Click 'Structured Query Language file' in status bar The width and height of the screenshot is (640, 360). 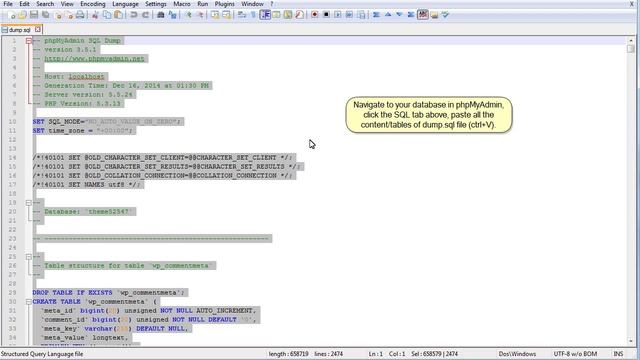(42, 354)
